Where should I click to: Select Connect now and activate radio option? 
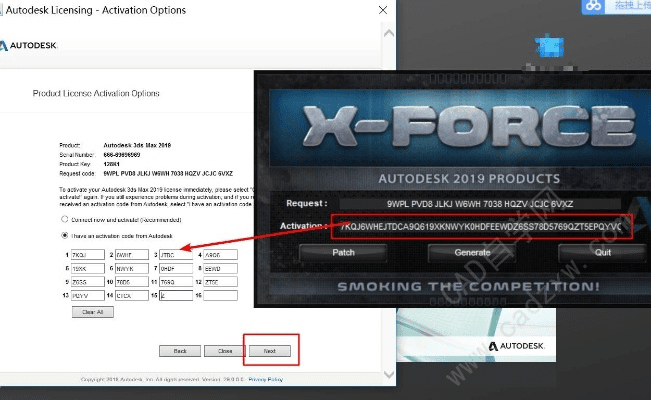click(64, 219)
